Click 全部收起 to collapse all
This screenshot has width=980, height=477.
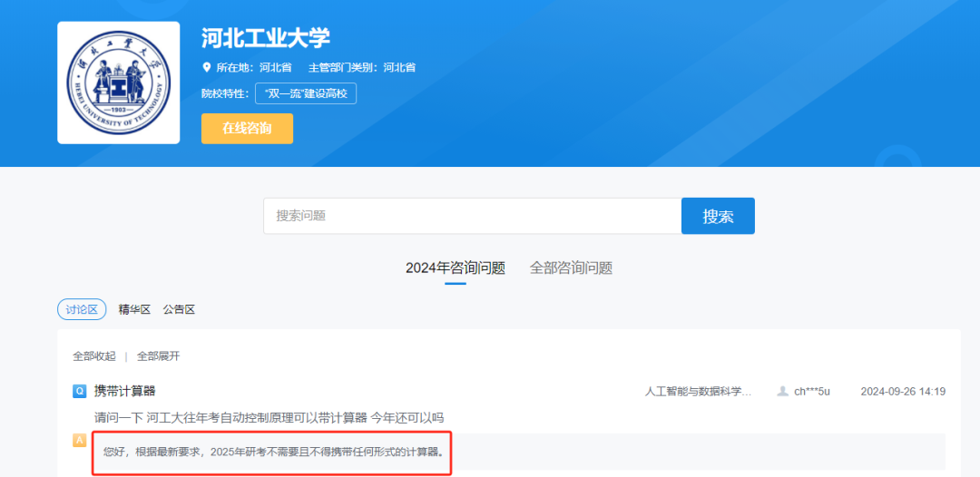(94, 356)
